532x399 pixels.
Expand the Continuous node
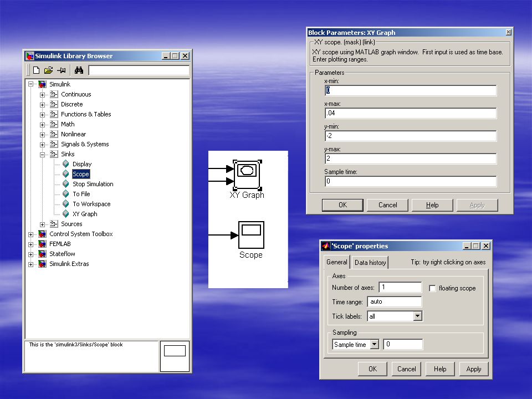point(43,95)
